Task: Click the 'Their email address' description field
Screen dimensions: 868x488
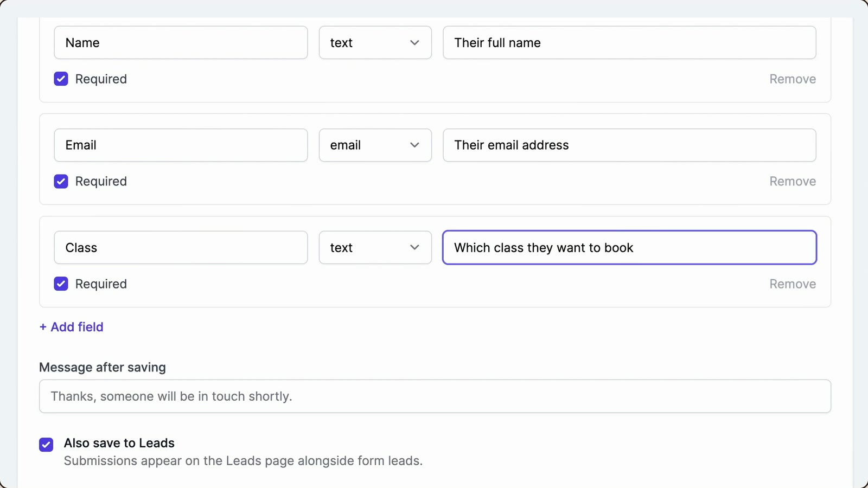Action: pos(629,145)
